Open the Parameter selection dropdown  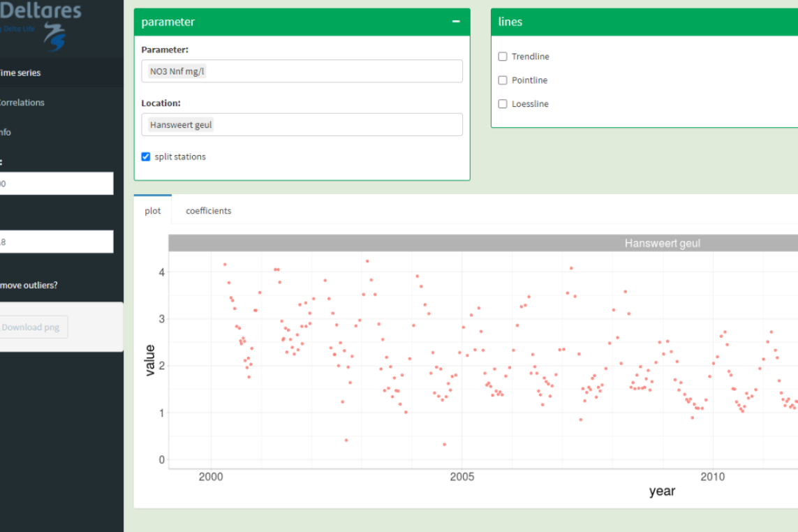coord(302,71)
